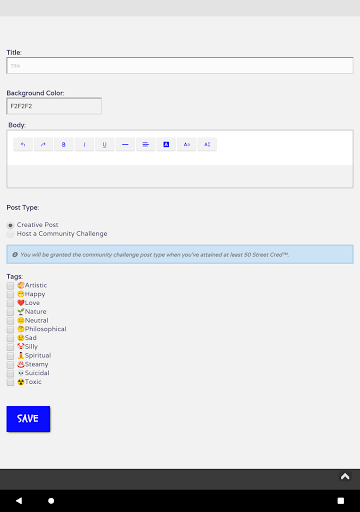The height and width of the screenshot is (512, 360).
Task: Toggle underline formatting in body editor
Action: [x=105, y=144]
